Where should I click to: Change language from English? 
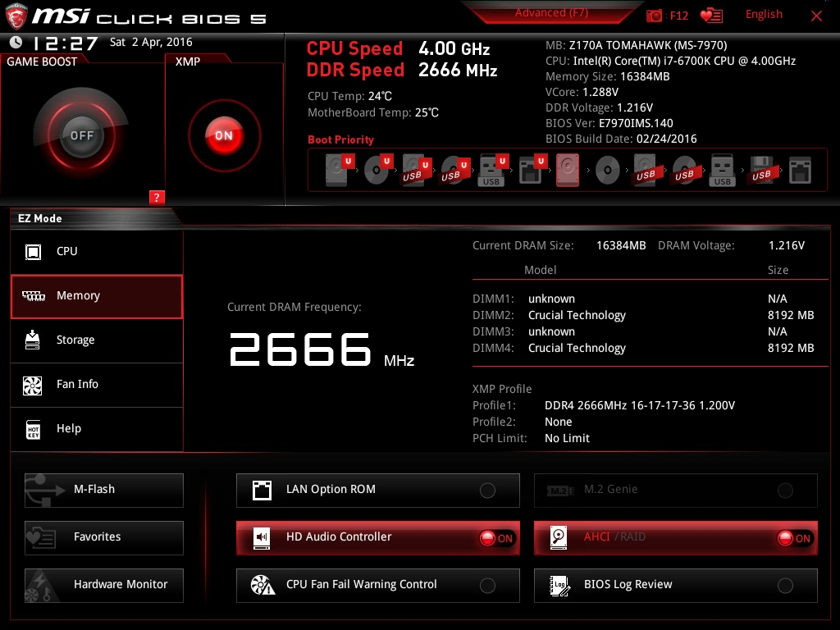tap(764, 15)
